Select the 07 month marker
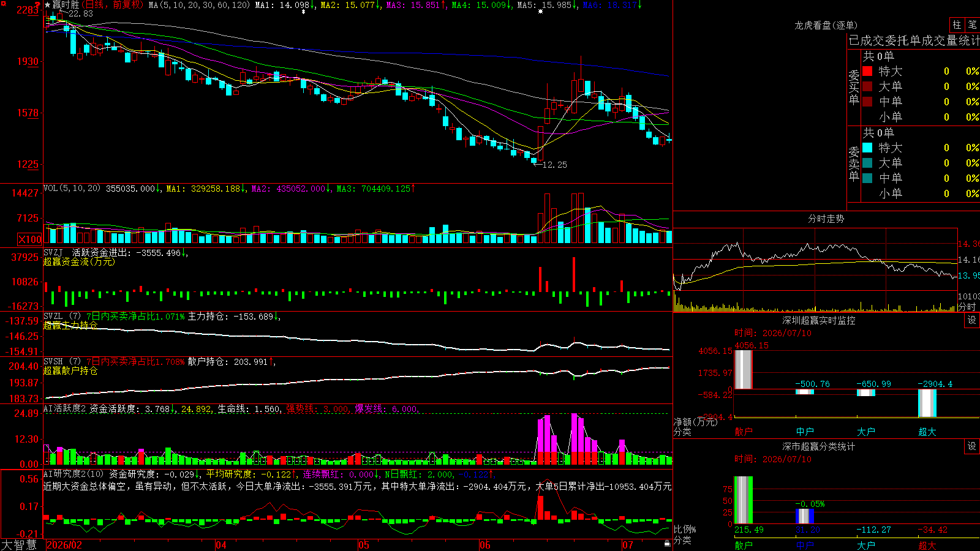 pyautogui.click(x=628, y=545)
